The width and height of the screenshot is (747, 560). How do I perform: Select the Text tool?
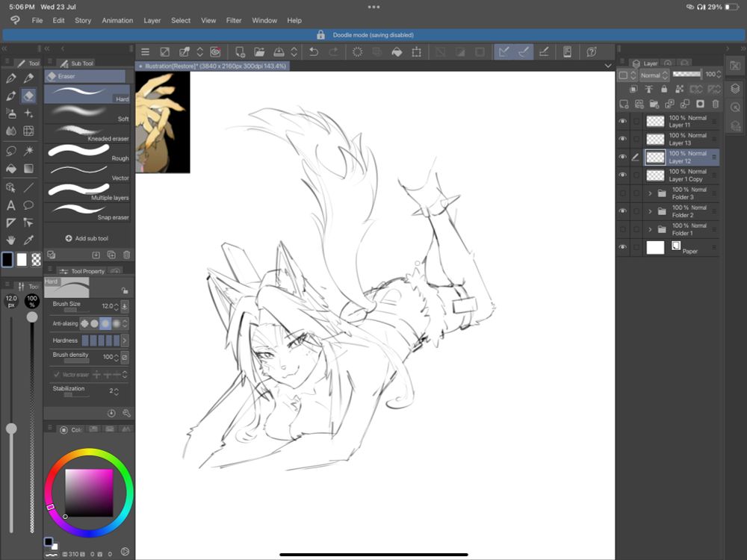[11, 205]
